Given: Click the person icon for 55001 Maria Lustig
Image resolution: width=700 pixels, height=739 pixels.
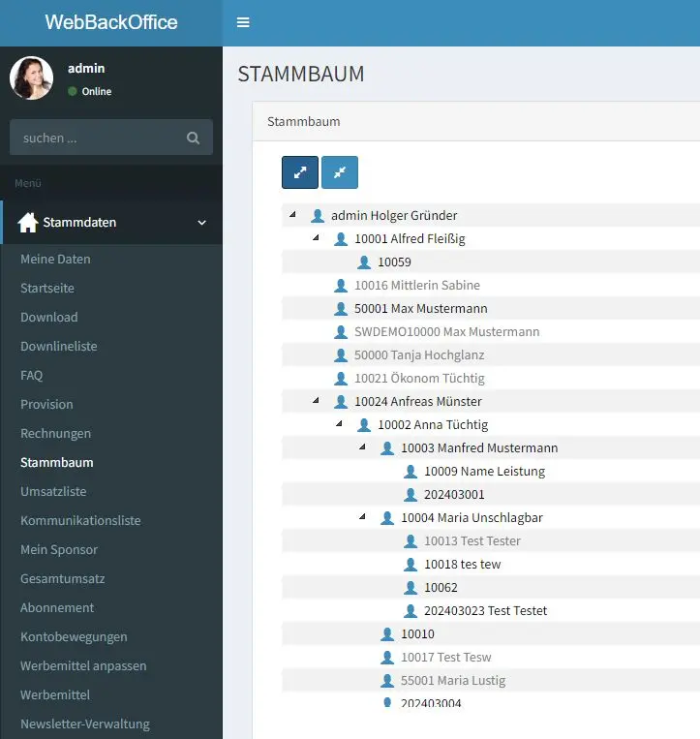Looking at the screenshot, I should pos(387,681).
